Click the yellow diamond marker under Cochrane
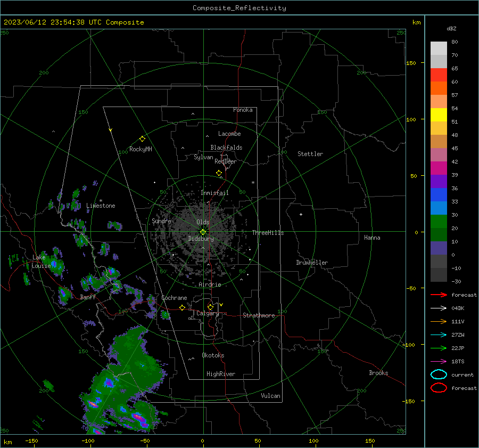Screen dimensions: 479x448 point(183,307)
